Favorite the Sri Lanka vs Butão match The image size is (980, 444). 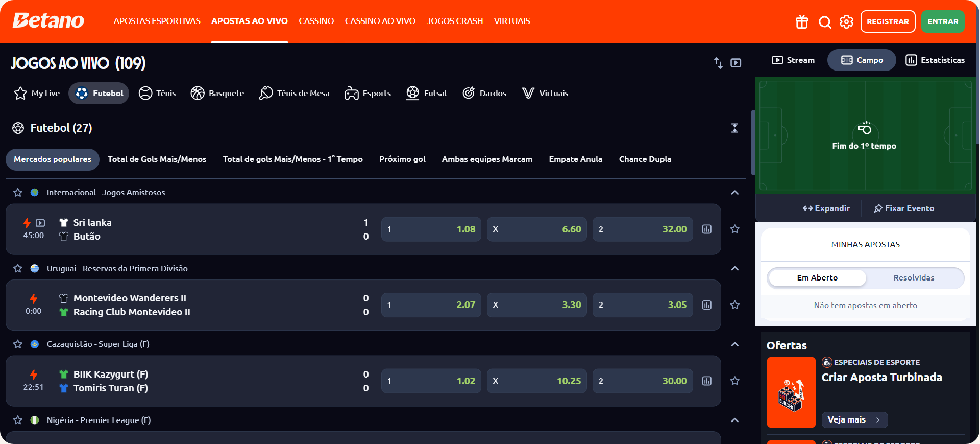734,229
